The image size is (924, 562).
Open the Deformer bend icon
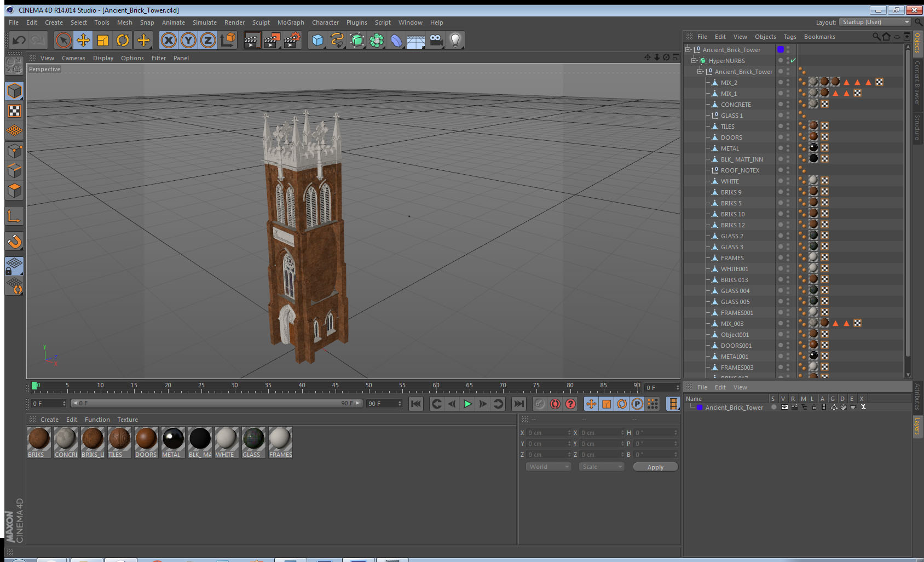pos(396,40)
